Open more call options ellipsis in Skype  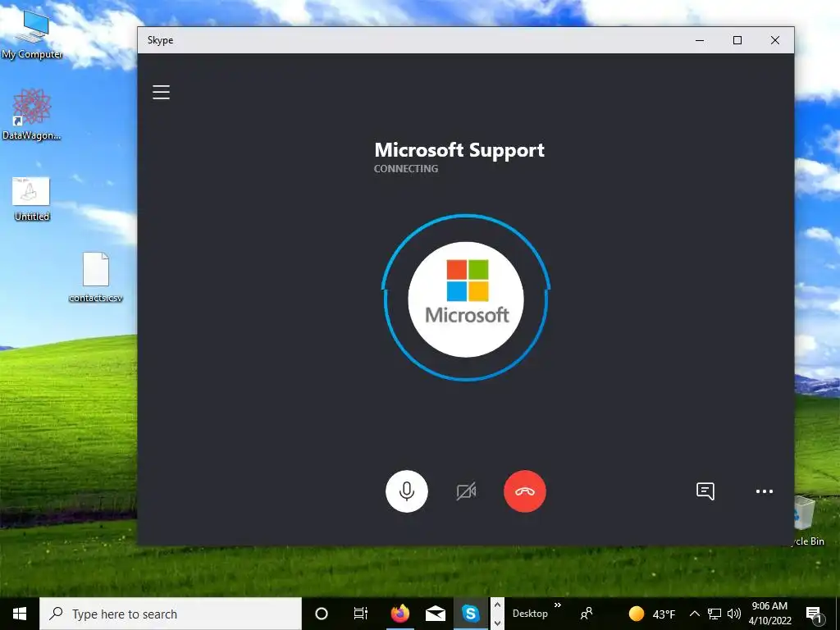click(765, 491)
